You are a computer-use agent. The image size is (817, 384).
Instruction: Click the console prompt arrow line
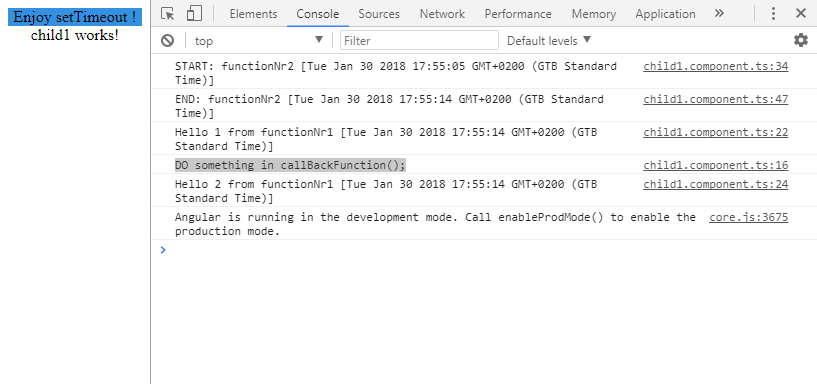pyautogui.click(x=484, y=250)
